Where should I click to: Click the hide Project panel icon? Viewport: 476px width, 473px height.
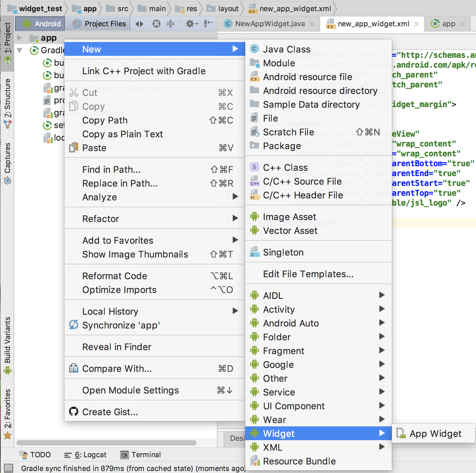coord(208,24)
